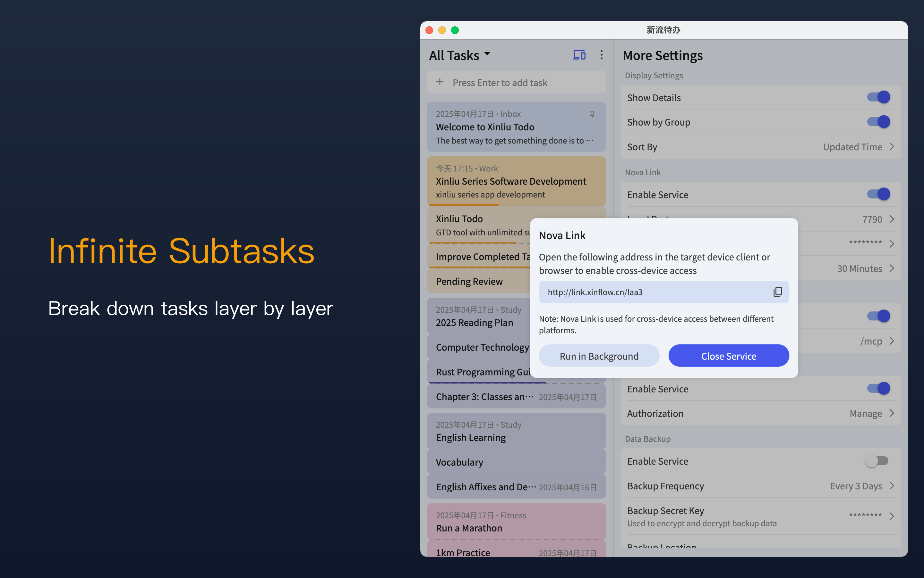Open the All Tasks dropdown
Image resolution: width=924 pixels, height=578 pixels.
click(x=460, y=55)
